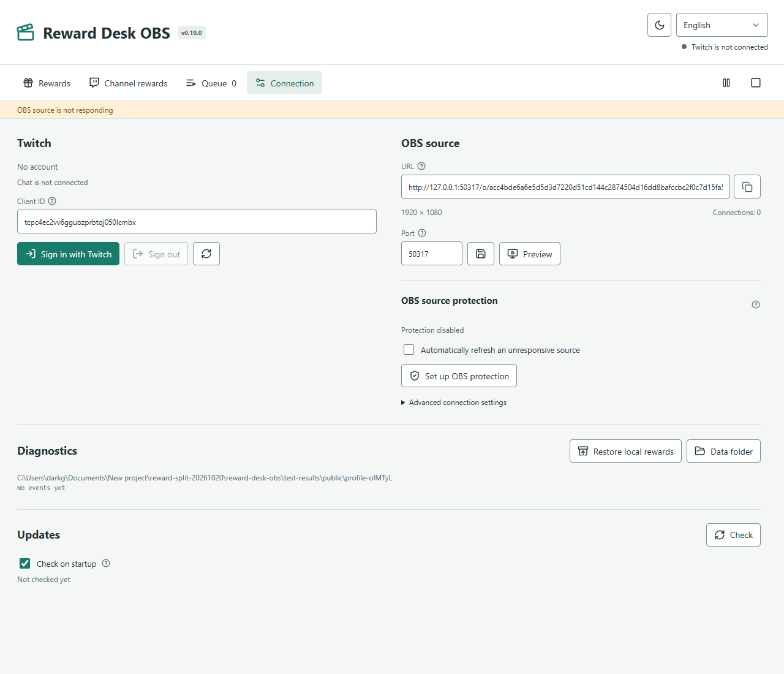The height and width of the screenshot is (674, 784).
Task: Focus the Client ID input field
Action: [197, 222]
